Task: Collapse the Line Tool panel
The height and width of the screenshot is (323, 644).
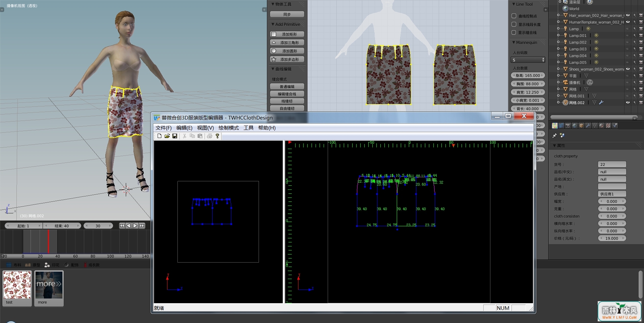Action: [514, 4]
